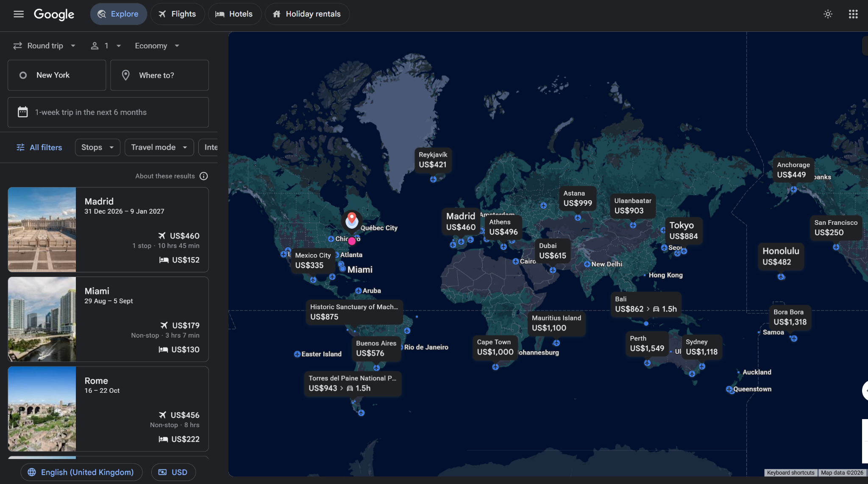Click the Cairo airport icon
Screen dimensions: 868x484
pyautogui.click(x=515, y=262)
